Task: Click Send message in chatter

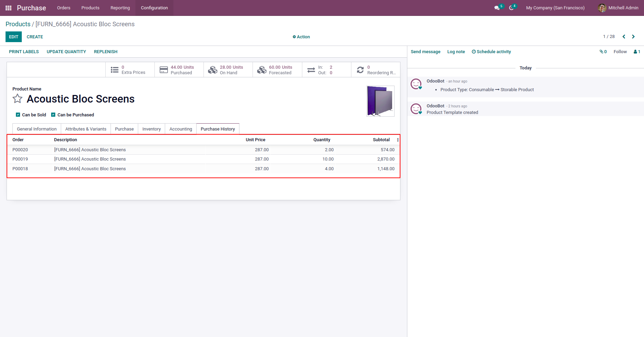Action: tap(426, 52)
